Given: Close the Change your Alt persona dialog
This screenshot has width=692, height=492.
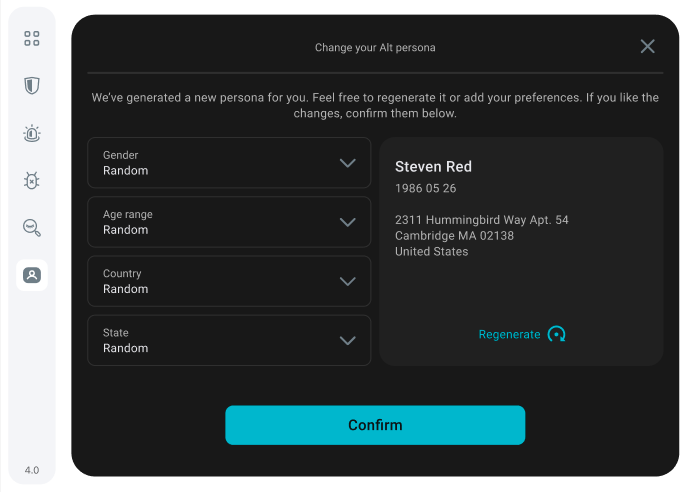Looking at the screenshot, I should [x=648, y=46].
